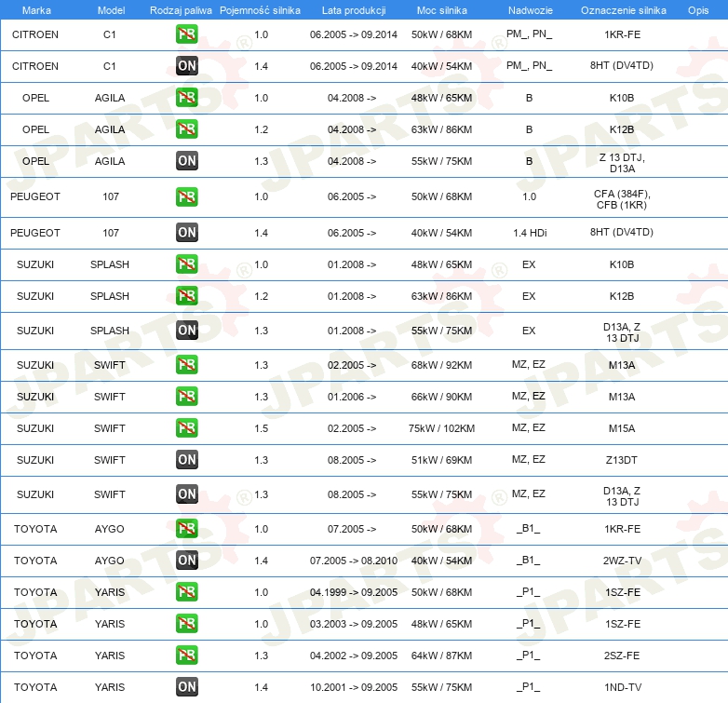Click the petrol icon for Suzuki Splash K10B row
Screen dimensions: 728x703
[186, 264]
